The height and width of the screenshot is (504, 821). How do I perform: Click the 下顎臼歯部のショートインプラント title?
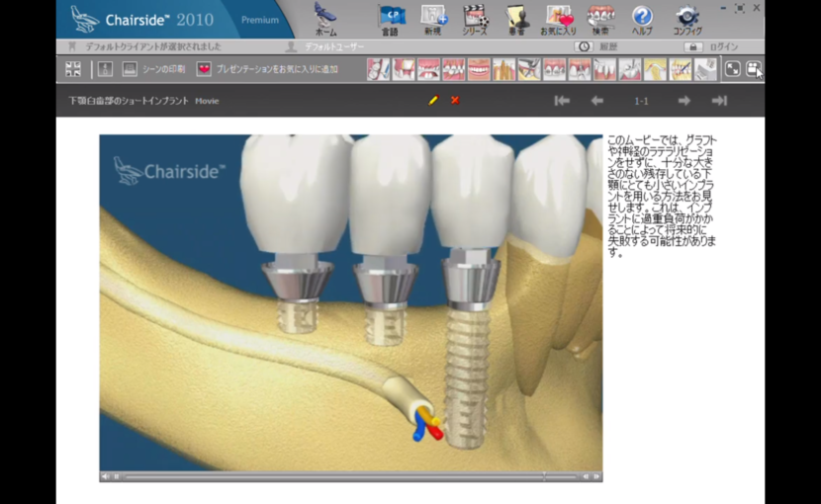click(129, 101)
